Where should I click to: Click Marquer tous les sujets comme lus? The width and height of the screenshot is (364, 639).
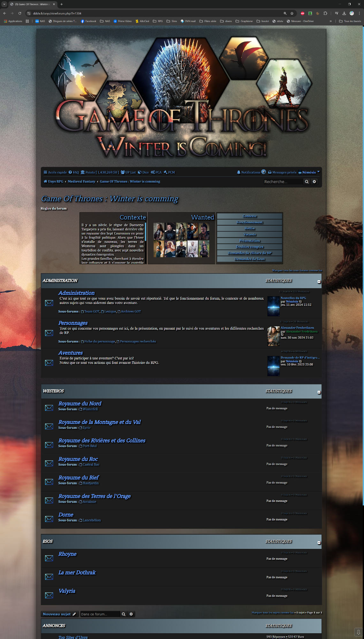click(273, 612)
